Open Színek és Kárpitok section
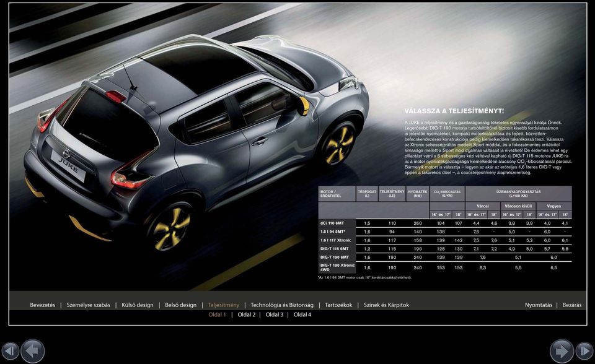This screenshot has height=364, width=595. pyautogui.click(x=386, y=305)
